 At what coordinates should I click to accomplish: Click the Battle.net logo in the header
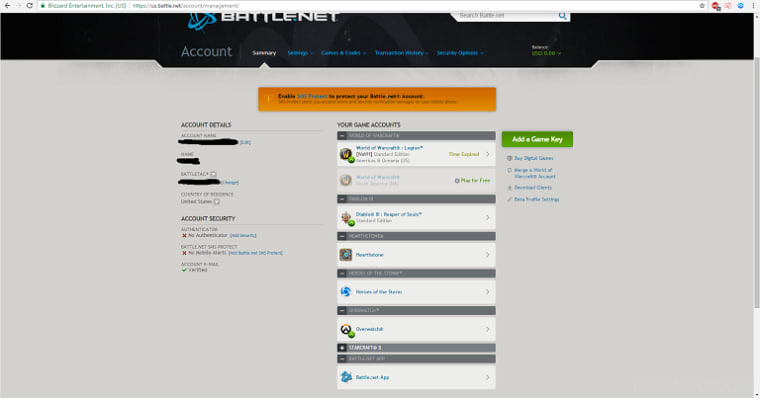[263, 21]
